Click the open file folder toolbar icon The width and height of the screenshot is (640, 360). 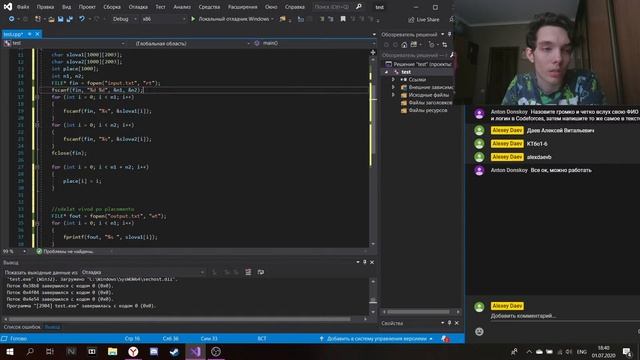(51, 19)
